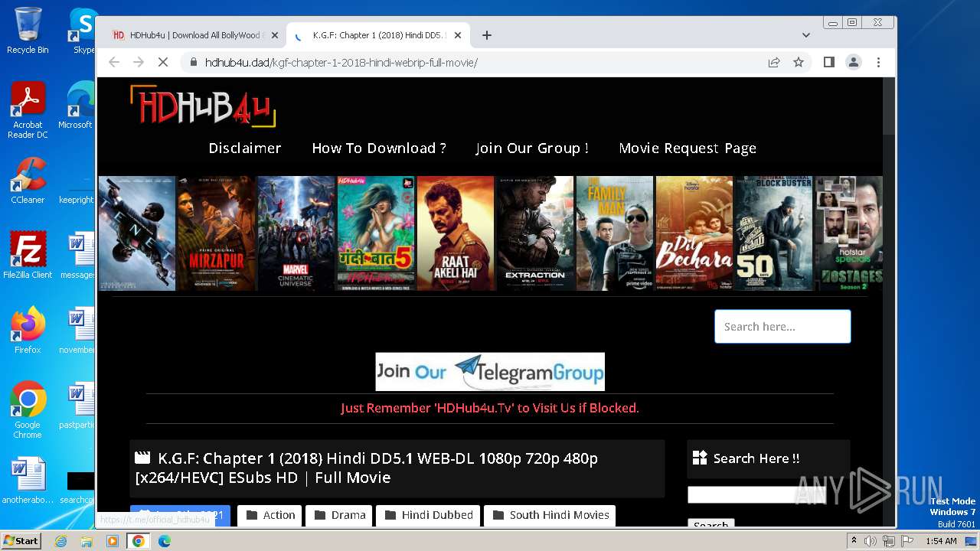Open the anotherabo Word document on desktop
Screen dimensions: 980x551
pyautogui.click(x=28, y=481)
